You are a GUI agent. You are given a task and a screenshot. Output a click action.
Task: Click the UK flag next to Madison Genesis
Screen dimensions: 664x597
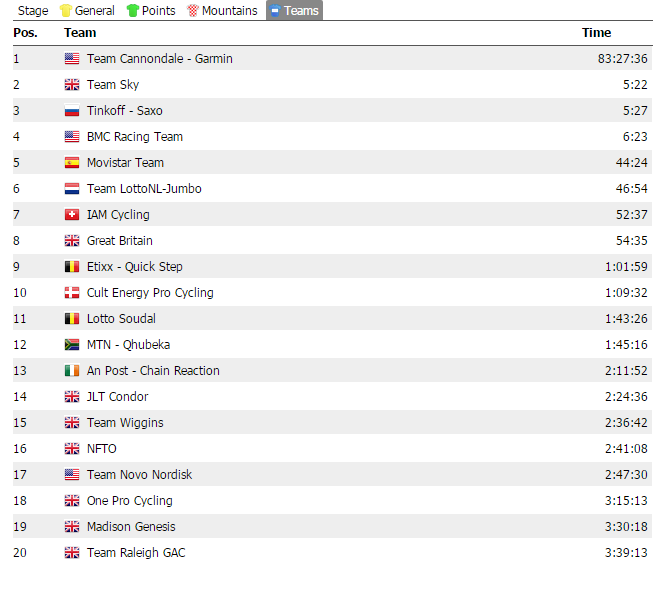pos(72,526)
